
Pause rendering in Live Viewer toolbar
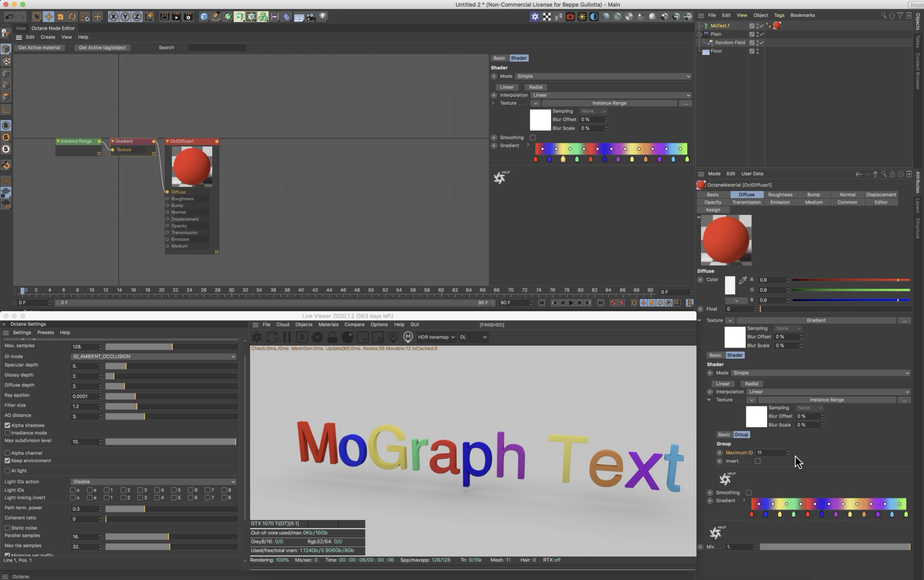point(287,337)
